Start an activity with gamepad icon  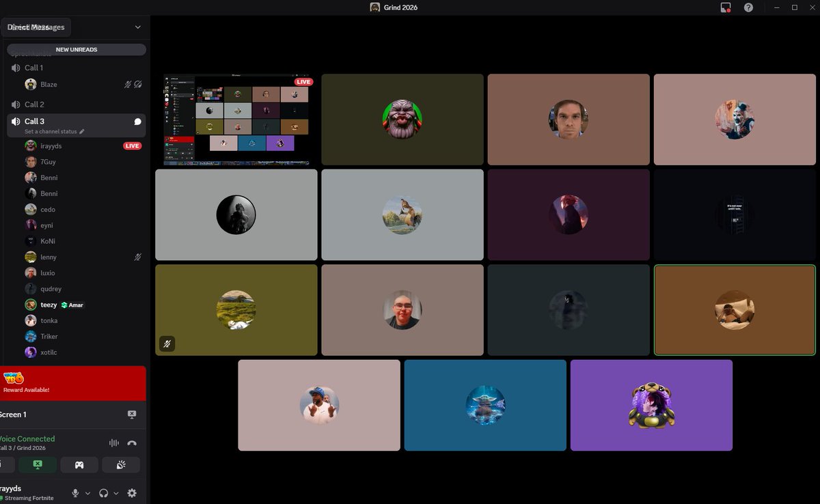click(x=79, y=465)
